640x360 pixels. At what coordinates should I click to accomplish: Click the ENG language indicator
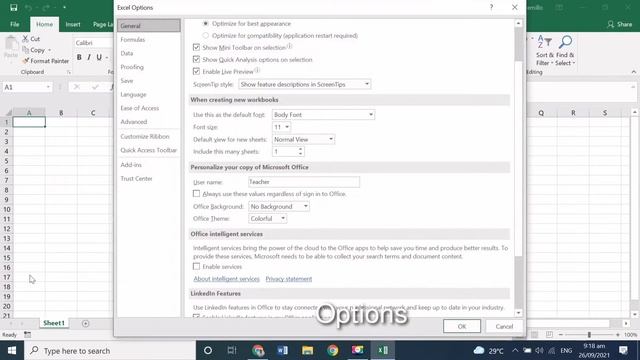[566, 351]
